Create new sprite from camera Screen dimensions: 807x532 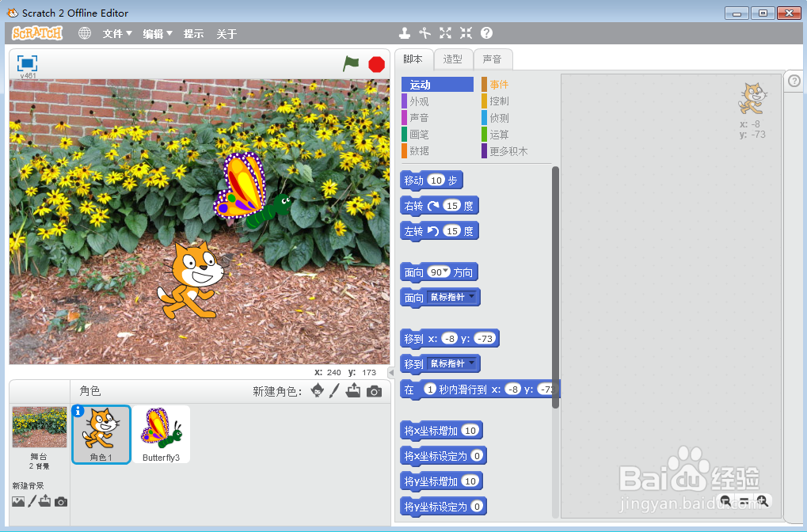374,392
